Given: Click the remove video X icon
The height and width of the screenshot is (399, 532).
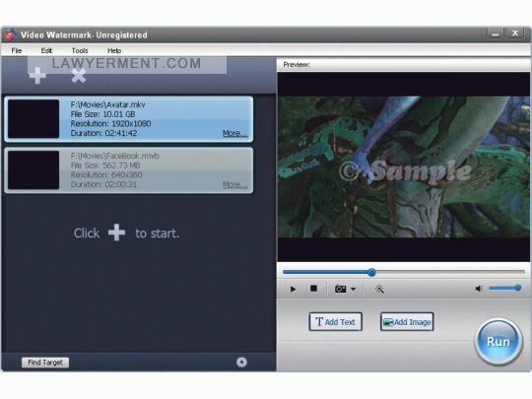Looking at the screenshot, I should (79, 76).
